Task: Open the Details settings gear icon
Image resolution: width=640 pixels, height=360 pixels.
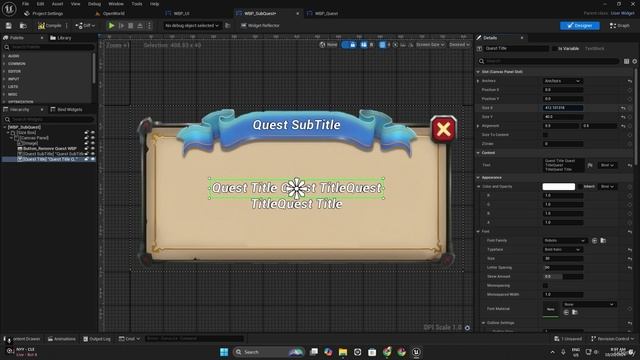Action: click(635, 61)
